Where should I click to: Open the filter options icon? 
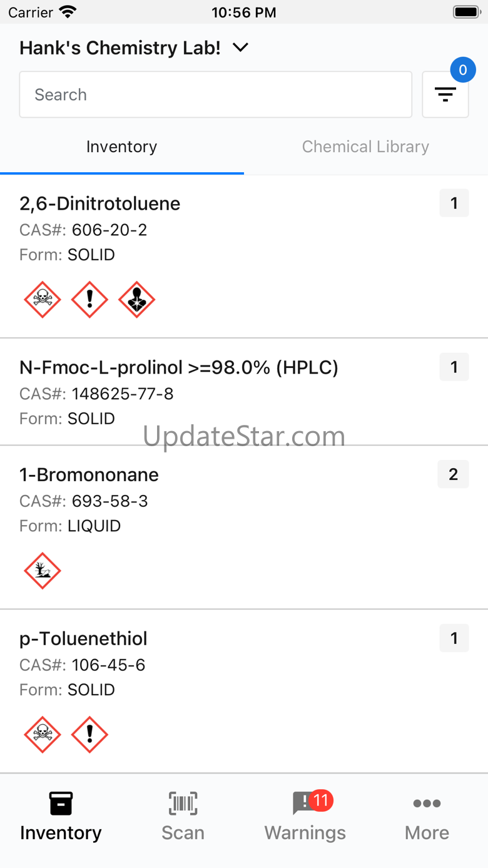pyautogui.click(x=445, y=94)
